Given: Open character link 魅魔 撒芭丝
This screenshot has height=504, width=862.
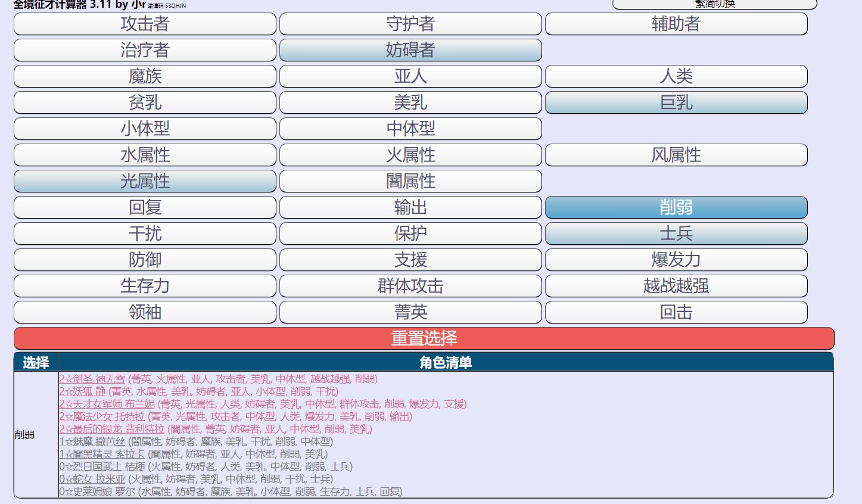Looking at the screenshot, I should (x=92, y=441).
